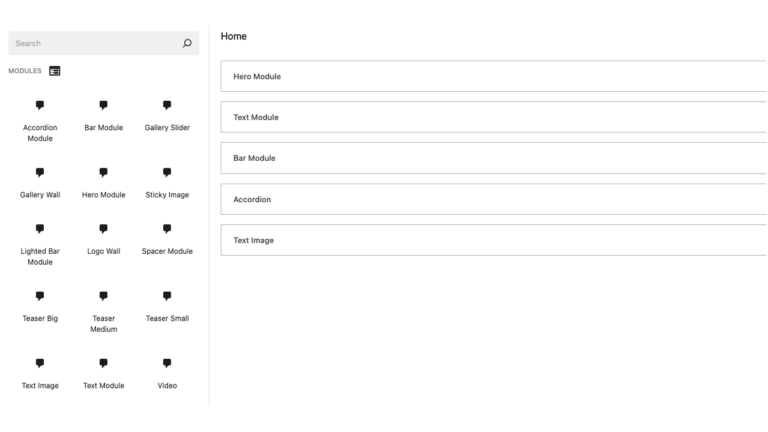Image resolution: width=768 pixels, height=432 pixels.
Task: Choose the Gallery Wall block icon
Action: click(40, 172)
